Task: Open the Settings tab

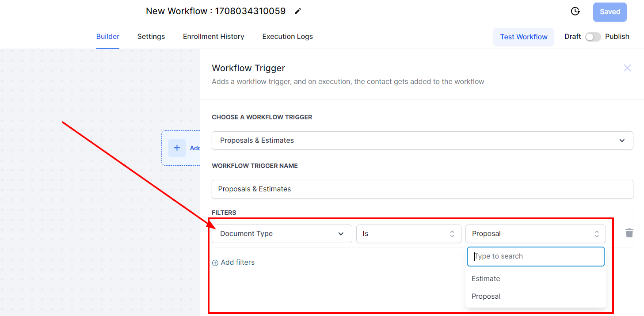Action: coord(151,37)
